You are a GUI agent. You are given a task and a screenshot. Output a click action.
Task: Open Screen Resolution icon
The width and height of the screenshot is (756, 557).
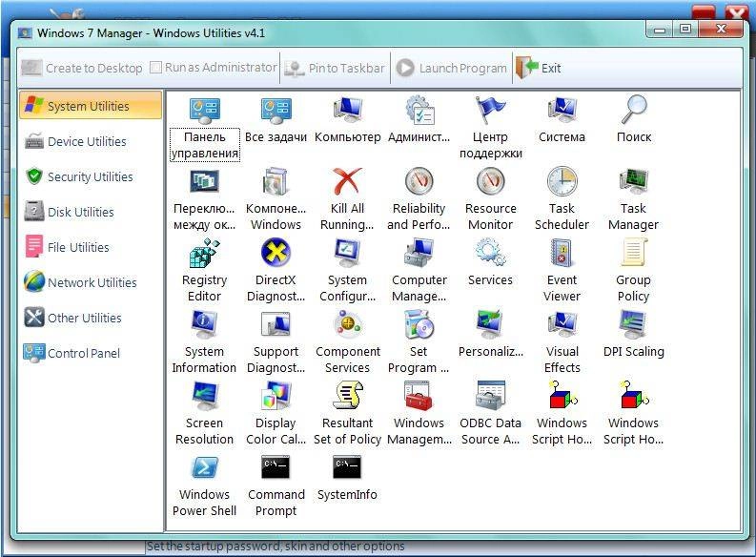pos(204,396)
